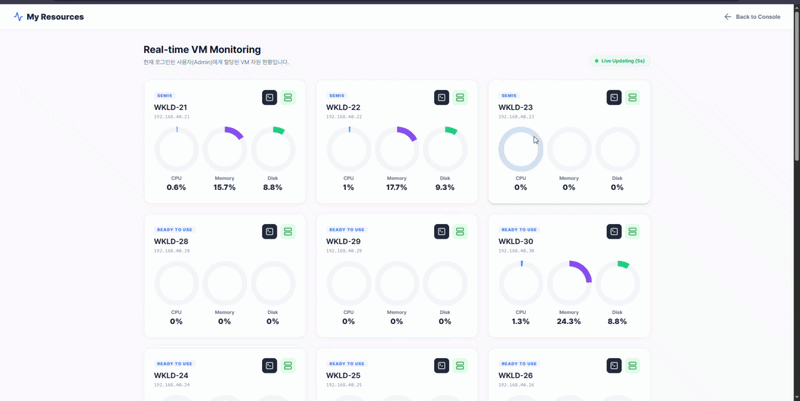Click the WKLD-23 CPU gauge ring
This screenshot has height=401, width=800.
coord(521,149)
